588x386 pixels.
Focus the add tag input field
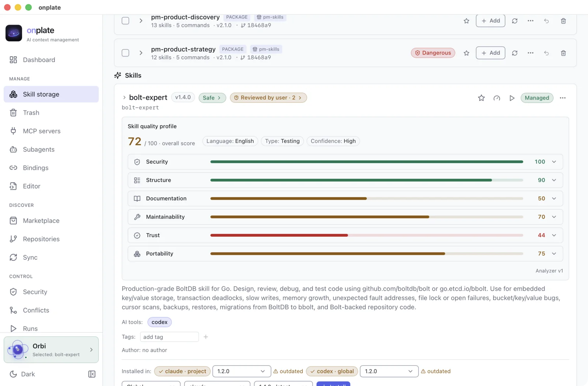pos(169,337)
